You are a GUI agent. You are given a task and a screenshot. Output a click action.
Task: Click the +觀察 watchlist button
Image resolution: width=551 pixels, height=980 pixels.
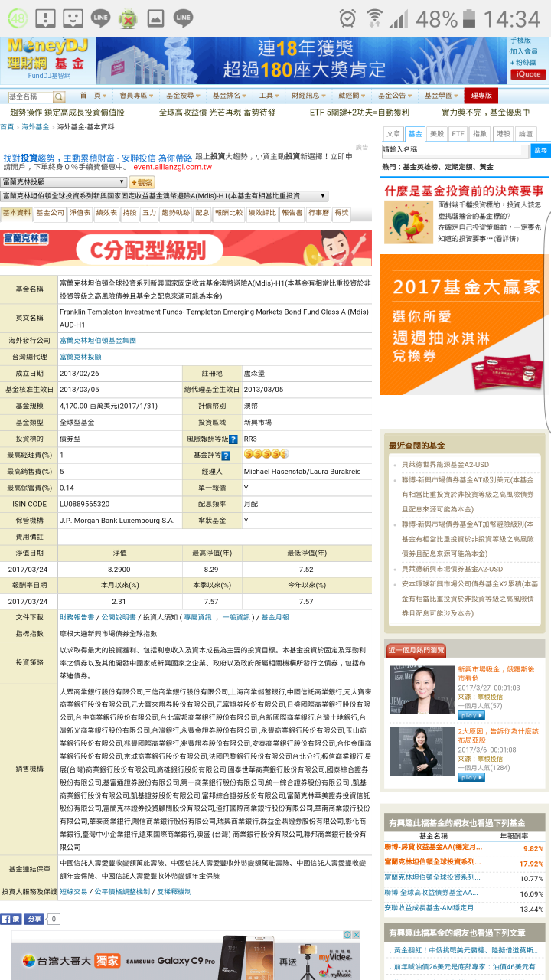click(142, 182)
